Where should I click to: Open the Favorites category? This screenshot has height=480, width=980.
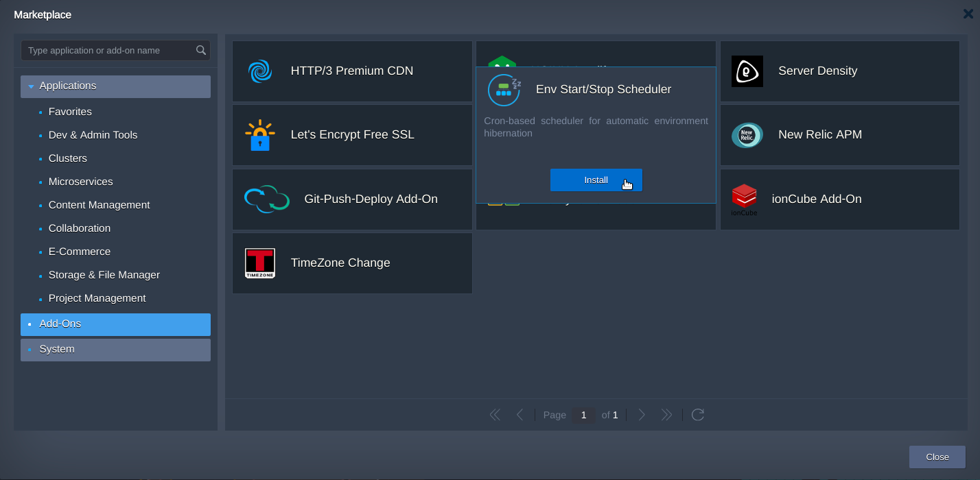coord(70,112)
